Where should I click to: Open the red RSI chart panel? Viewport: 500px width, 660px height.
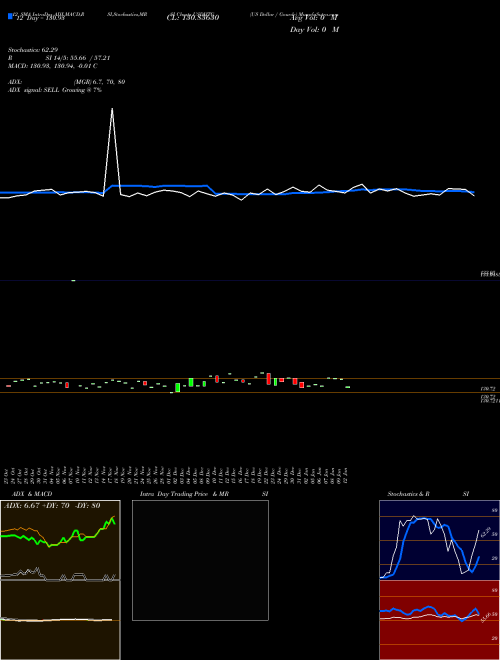[x=439, y=620]
